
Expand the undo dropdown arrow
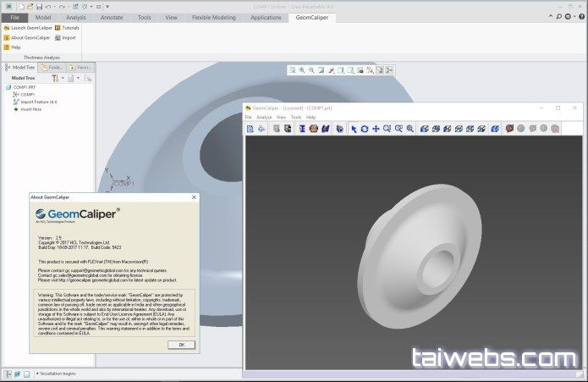coord(56,6)
